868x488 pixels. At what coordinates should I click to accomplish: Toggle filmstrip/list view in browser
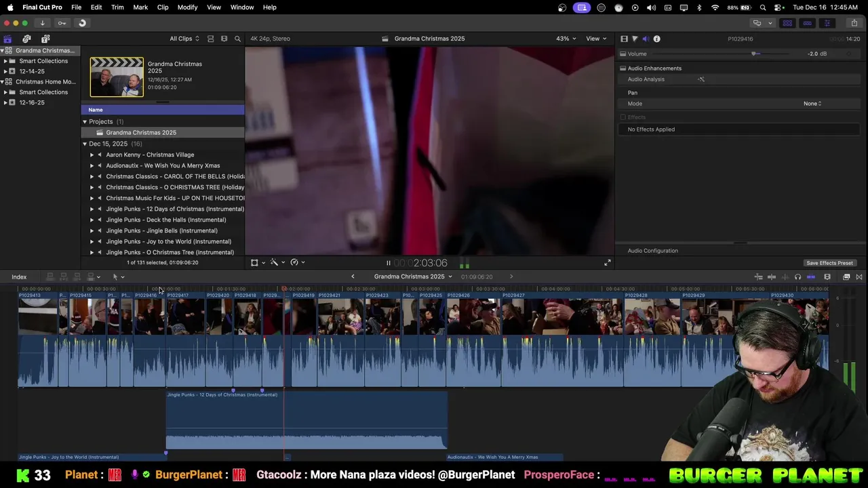point(210,39)
